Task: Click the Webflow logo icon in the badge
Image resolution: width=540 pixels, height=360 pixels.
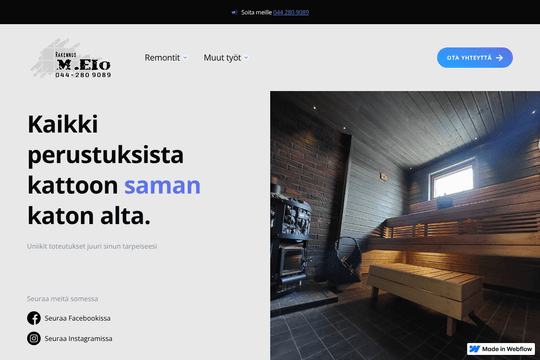Action: 475,349
